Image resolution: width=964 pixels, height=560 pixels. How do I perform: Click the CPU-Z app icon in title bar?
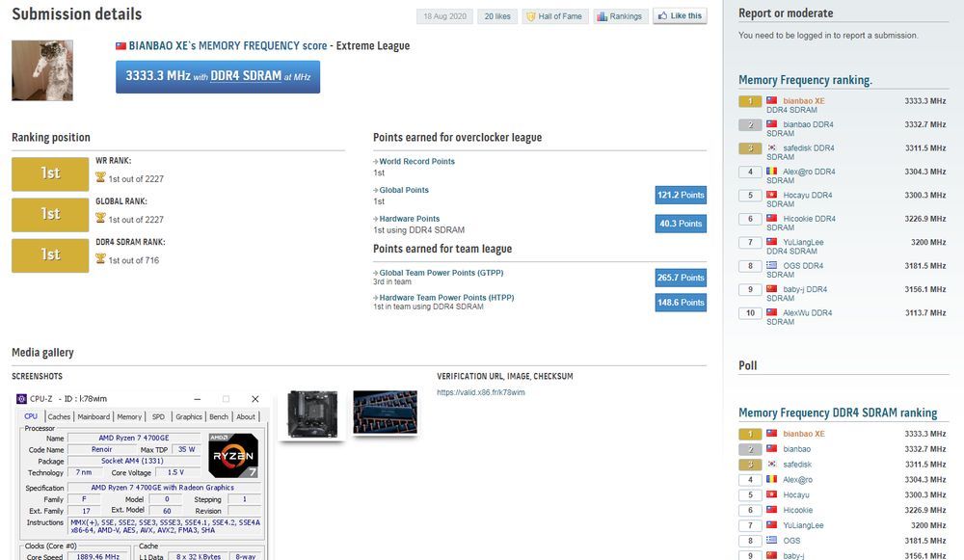(21, 398)
